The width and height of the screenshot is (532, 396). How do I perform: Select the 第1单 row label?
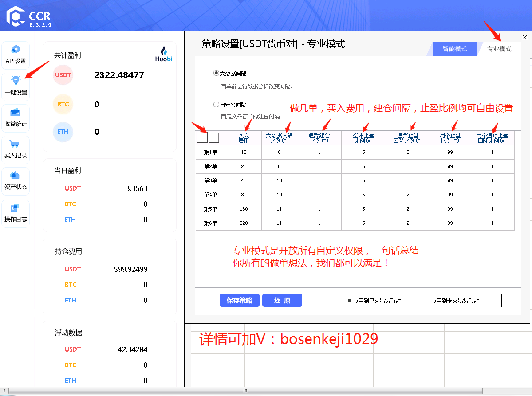pyautogui.click(x=210, y=152)
